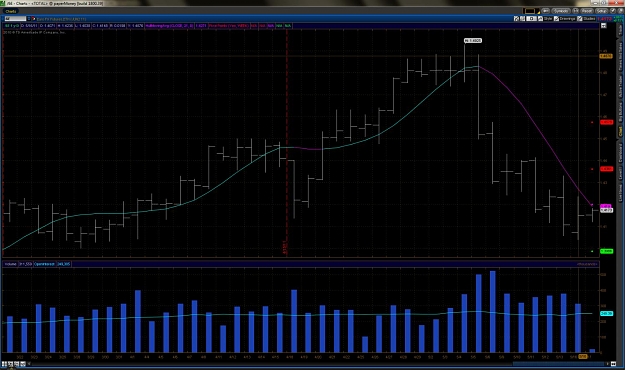This screenshot has height=370, width=625.
Task: Click the magenta moving average price label
Action: click(605, 206)
